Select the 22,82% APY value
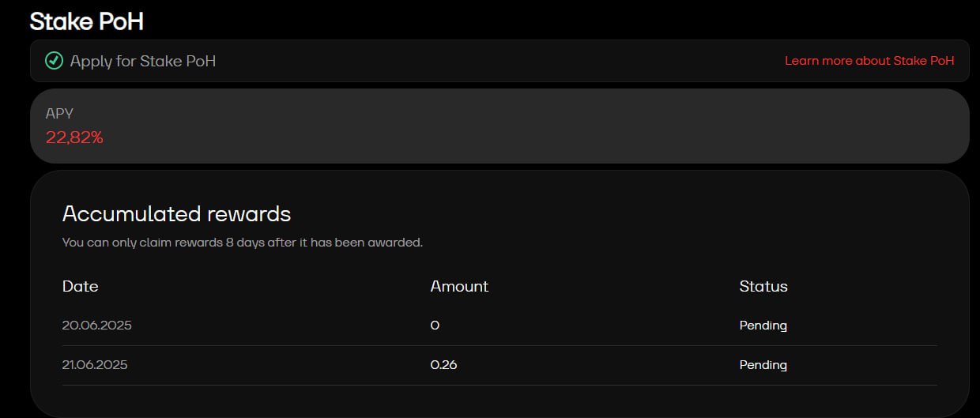980x418 pixels. [x=74, y=137]
